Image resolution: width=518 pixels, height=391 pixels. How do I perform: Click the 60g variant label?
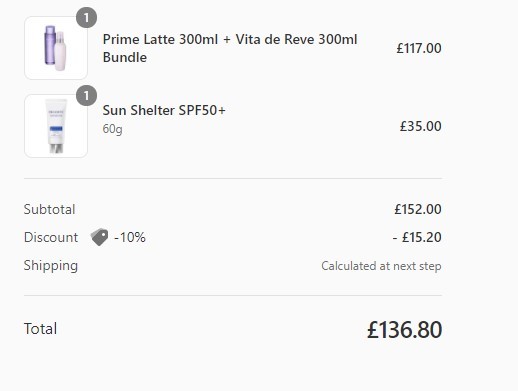click(x=112, y=129)
